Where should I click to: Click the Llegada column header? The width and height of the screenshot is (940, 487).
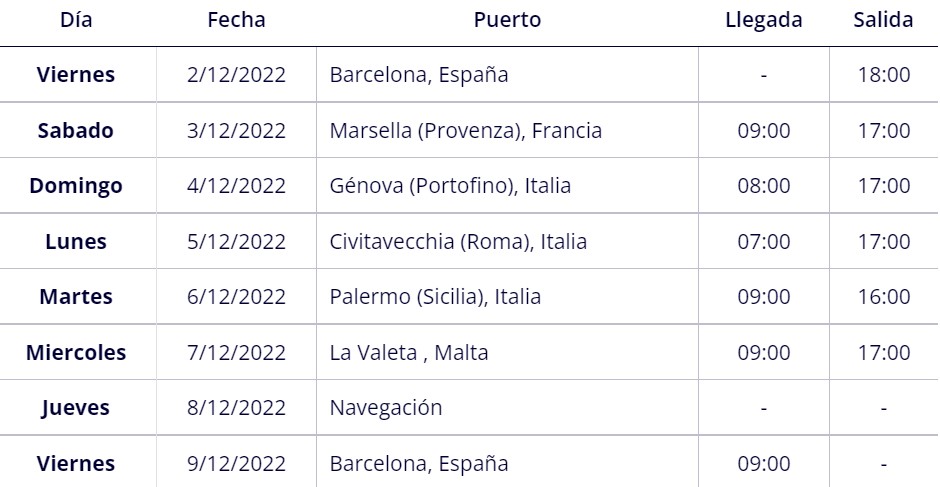tap(764, 20)
